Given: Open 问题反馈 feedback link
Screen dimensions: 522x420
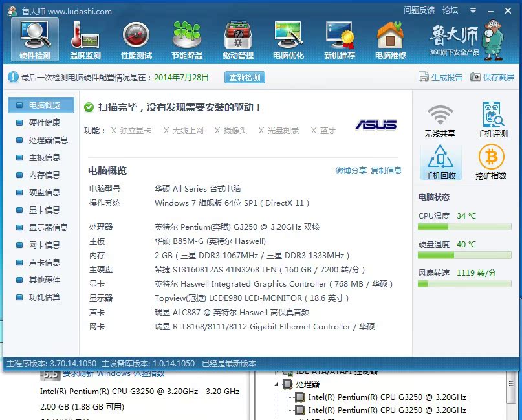Looking at the screenshot, I should click(419, 10).
